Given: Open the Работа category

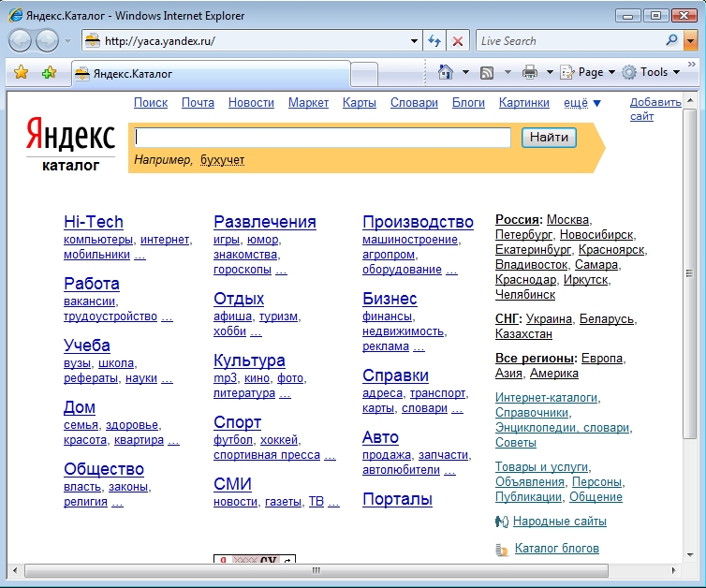Looking at the screenshot, I should (92, 284).
